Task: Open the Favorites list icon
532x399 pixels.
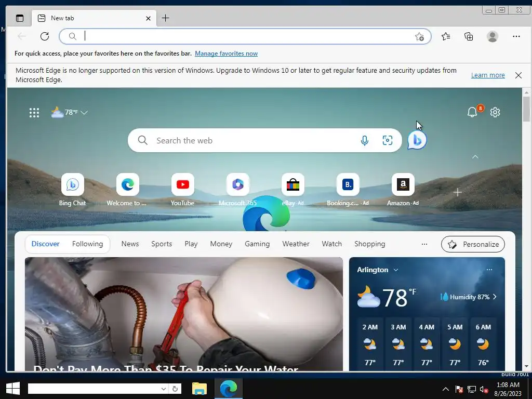Action: pos(446,36)
